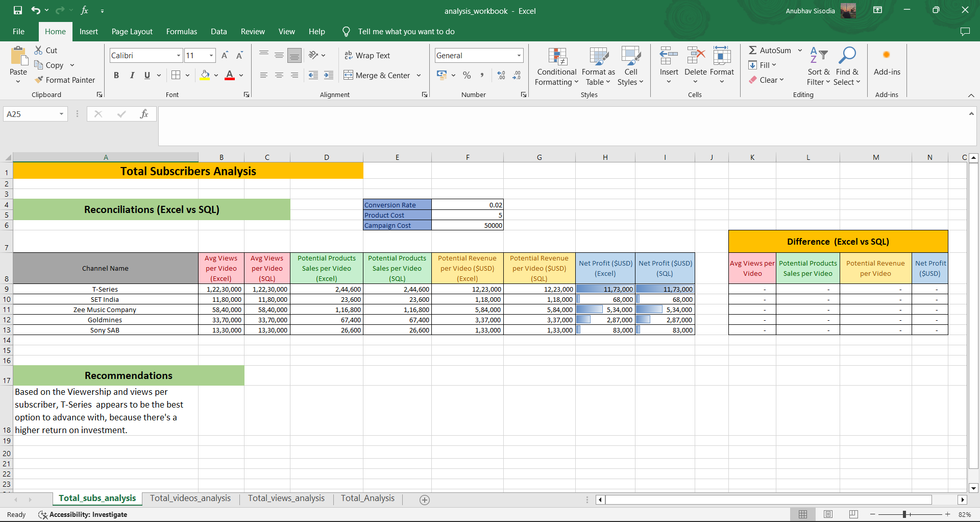Add a new sheet with plus icon

click(425, 500)
